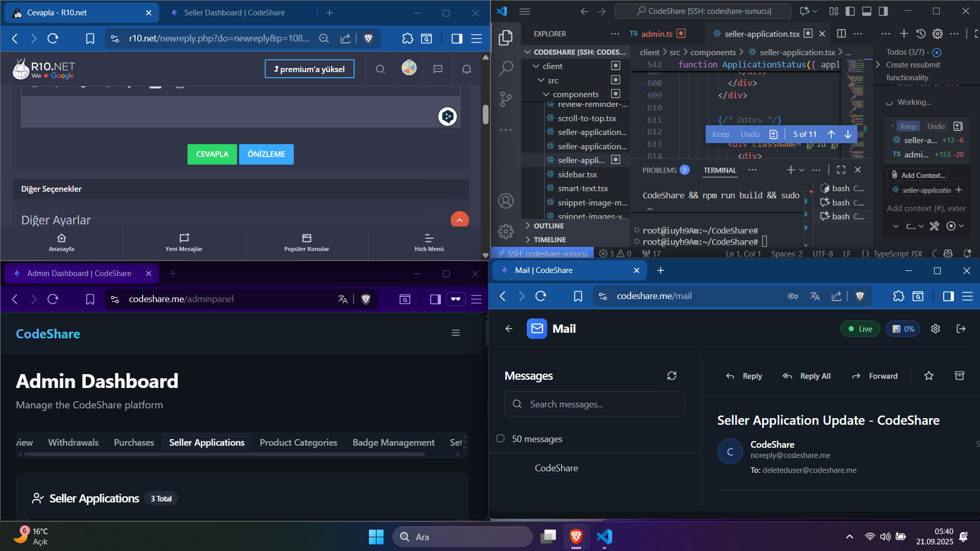Toggle browser sidebar in R10.net window
The image size is (980, 551).
coord(457,38)
